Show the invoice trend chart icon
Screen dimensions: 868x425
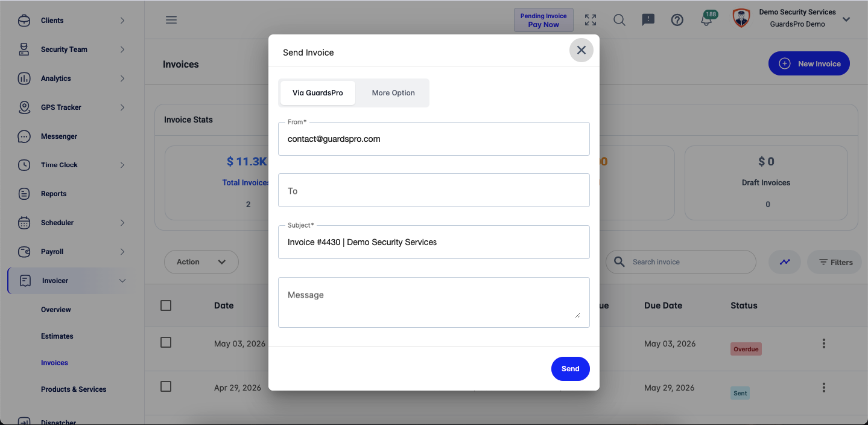tap(785, 262)
